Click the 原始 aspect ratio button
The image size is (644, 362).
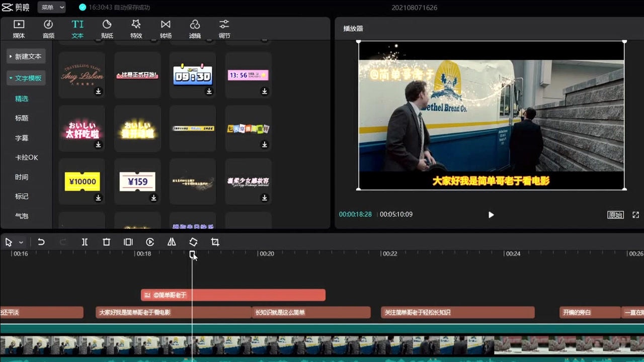(615, 215)
